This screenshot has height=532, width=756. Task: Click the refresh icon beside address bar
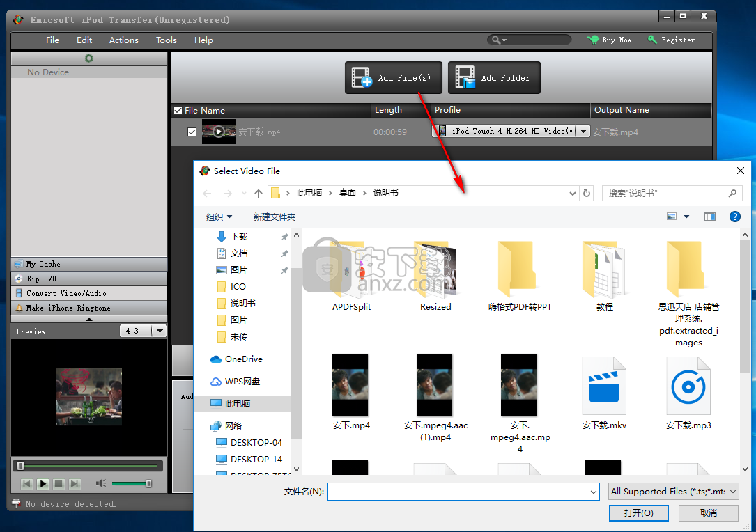coord(587,194)
